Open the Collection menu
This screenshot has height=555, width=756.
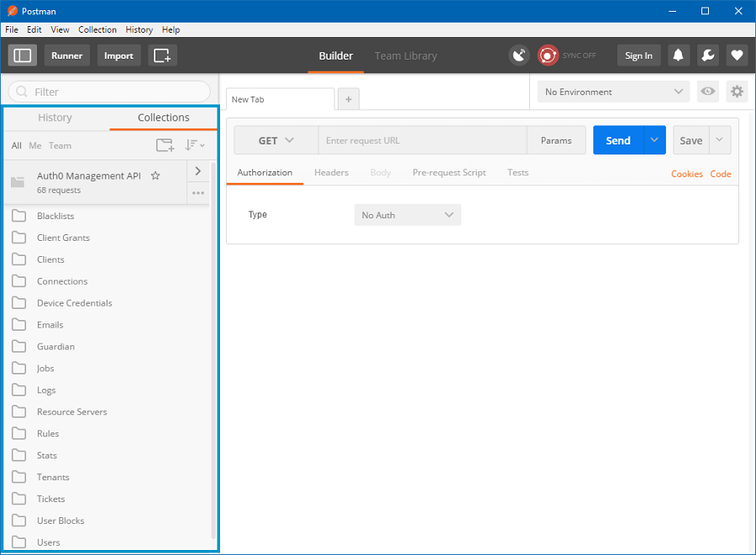97,29
